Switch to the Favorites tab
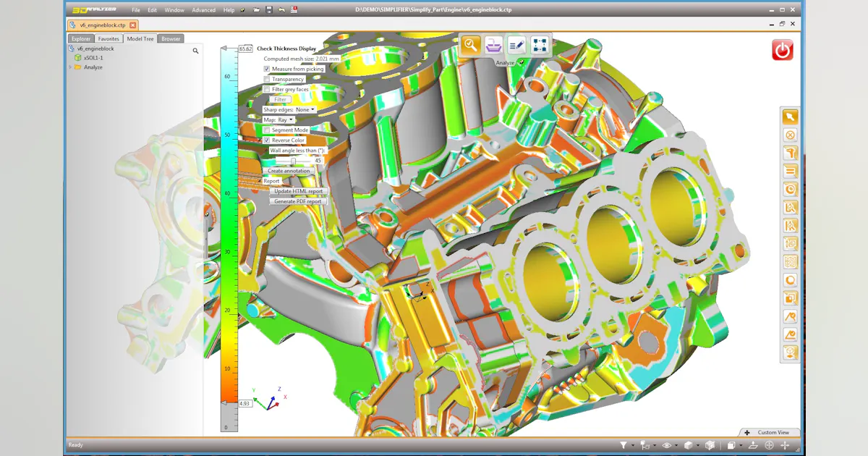 (x=109, y=39)
